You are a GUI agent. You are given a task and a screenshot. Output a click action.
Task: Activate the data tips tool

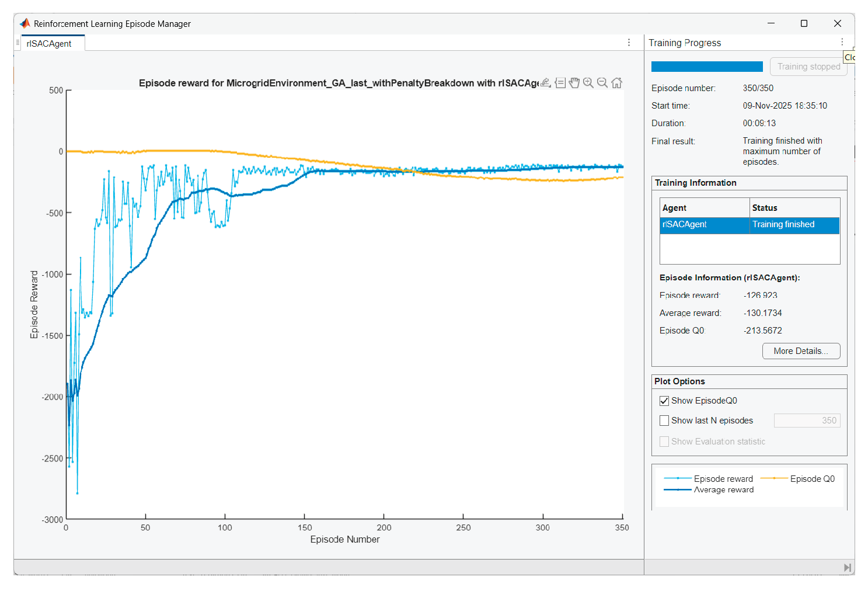point(560,83)
